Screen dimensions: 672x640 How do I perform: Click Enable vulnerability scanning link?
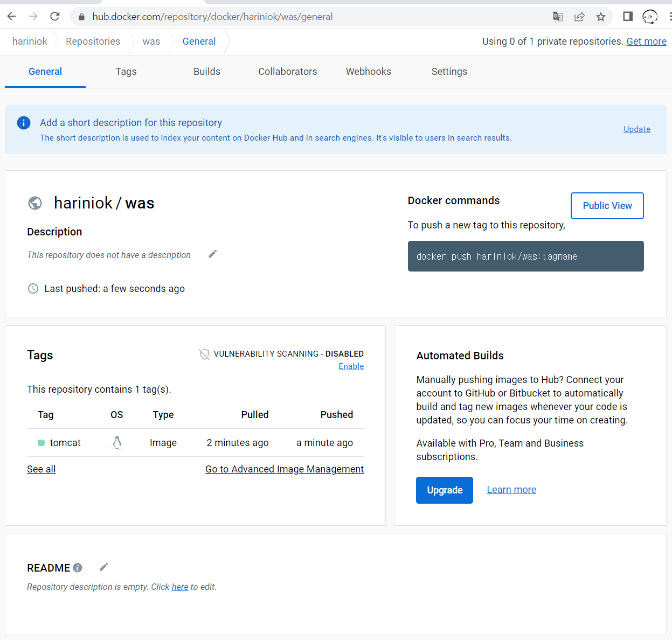[351, 366]
